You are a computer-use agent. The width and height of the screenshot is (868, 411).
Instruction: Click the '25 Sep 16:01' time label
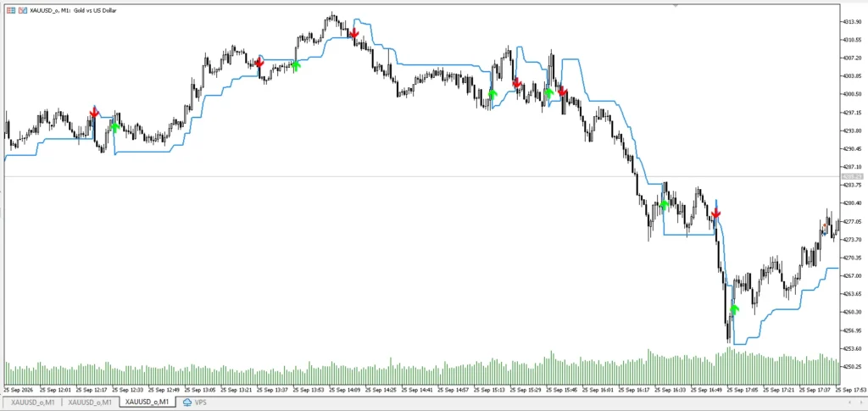tap(598, 390)
